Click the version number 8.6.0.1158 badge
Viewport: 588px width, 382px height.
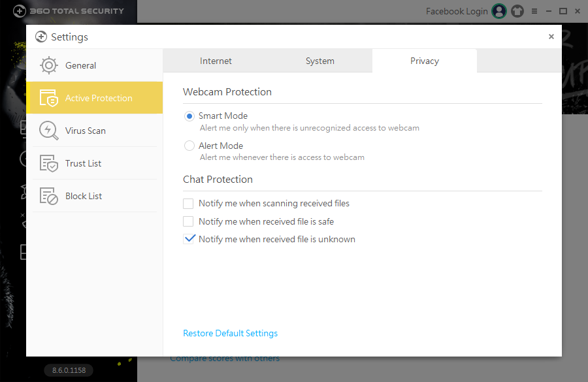click(69, 370)
